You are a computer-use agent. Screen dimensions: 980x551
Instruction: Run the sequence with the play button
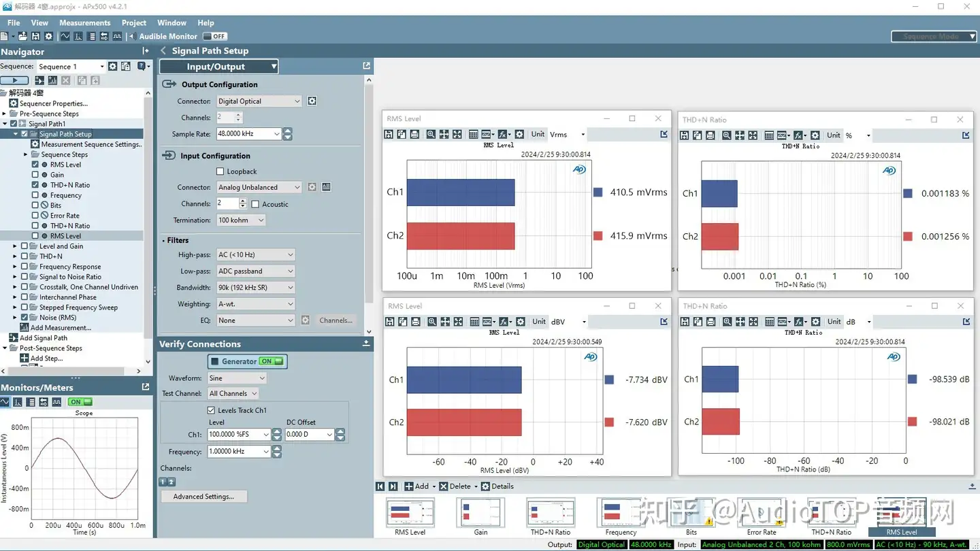[15, 80]
